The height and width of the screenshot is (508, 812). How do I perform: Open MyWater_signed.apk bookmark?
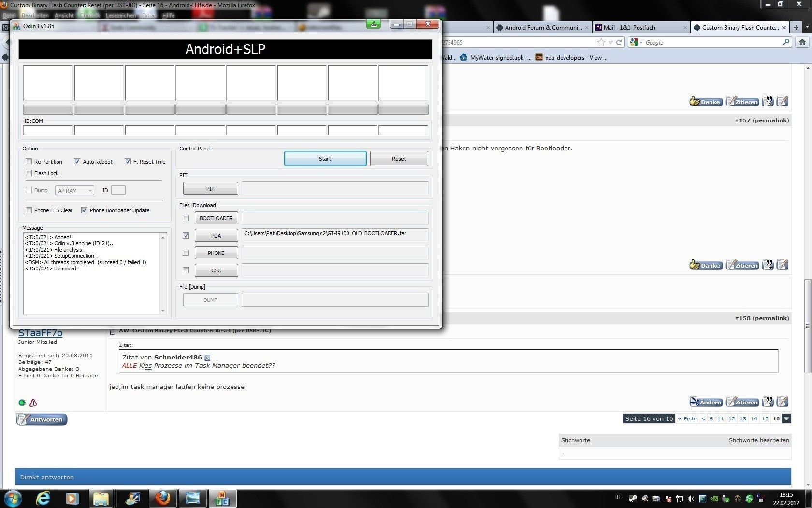[x=495, y=58]
